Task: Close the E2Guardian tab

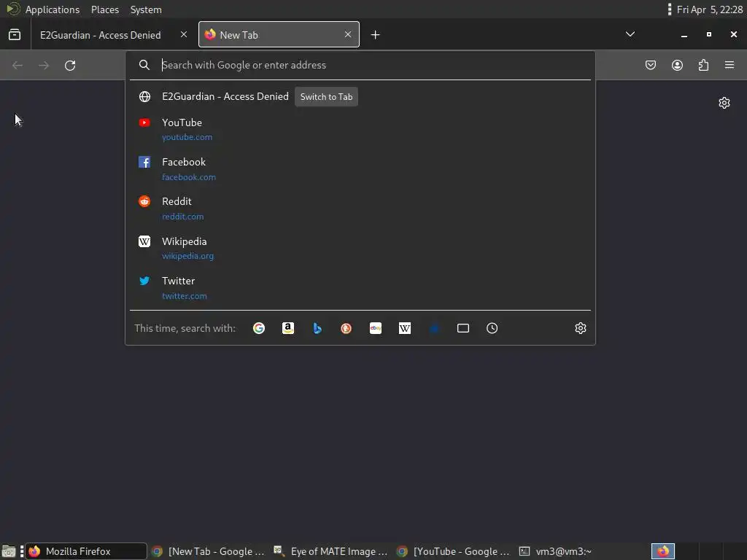Action: 184,34
